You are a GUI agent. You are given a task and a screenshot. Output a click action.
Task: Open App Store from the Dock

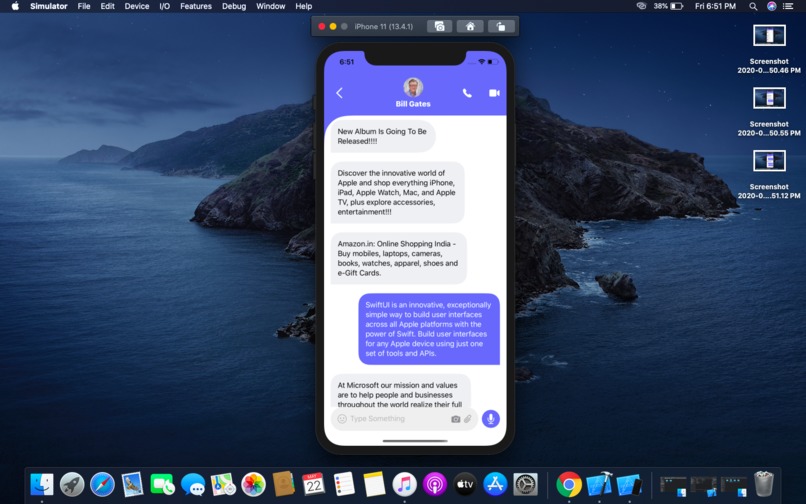495,484
